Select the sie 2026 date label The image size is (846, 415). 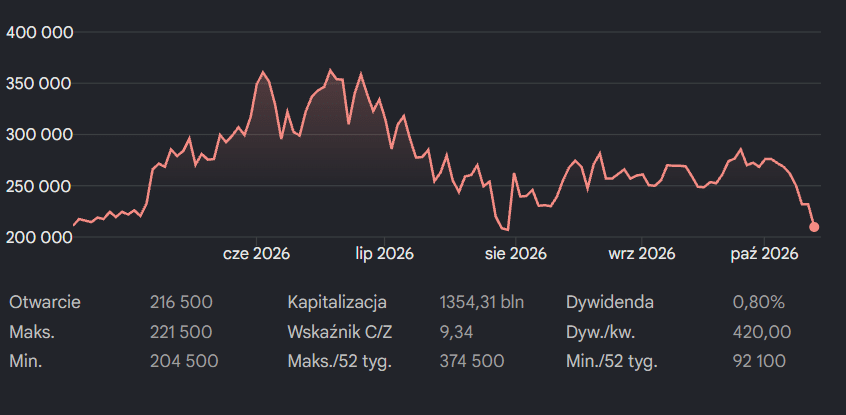click(515, 254)
